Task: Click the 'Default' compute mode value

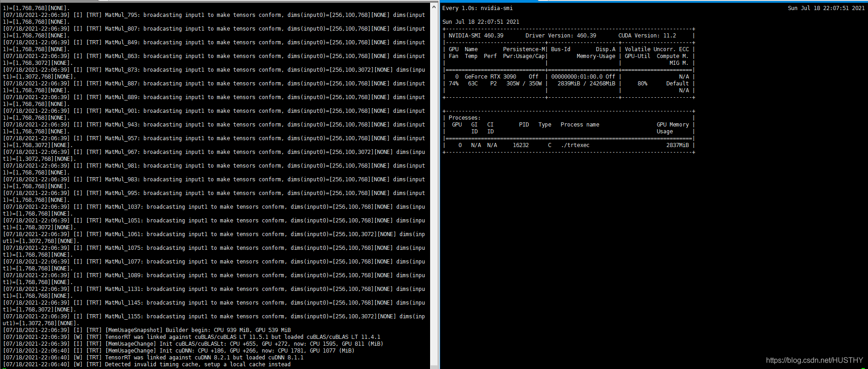Action: tap(677, 84)
